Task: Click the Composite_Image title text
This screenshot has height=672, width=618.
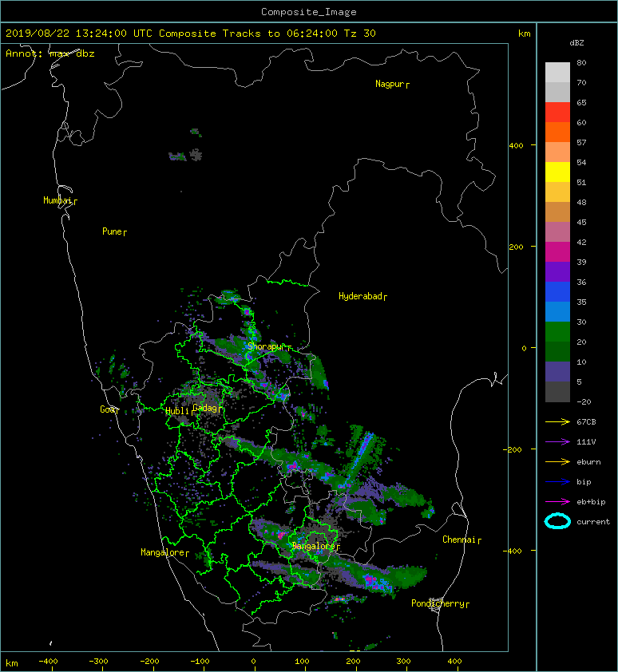Action: click(309, 12)
